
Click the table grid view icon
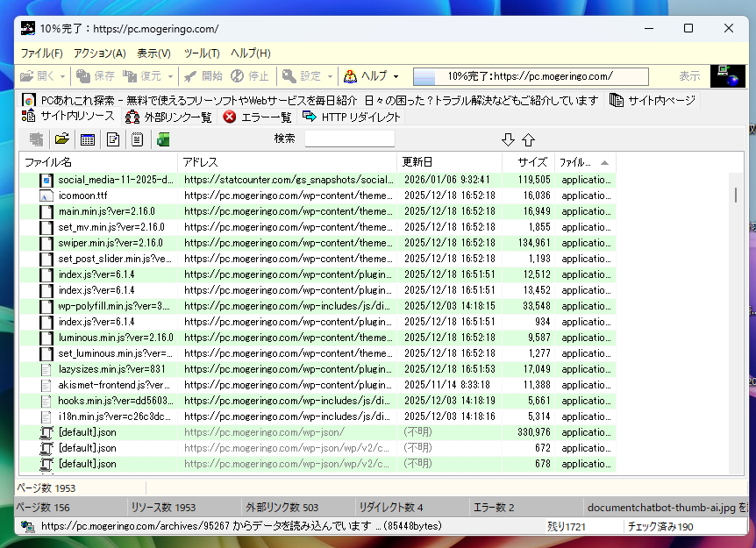[88, 139]
